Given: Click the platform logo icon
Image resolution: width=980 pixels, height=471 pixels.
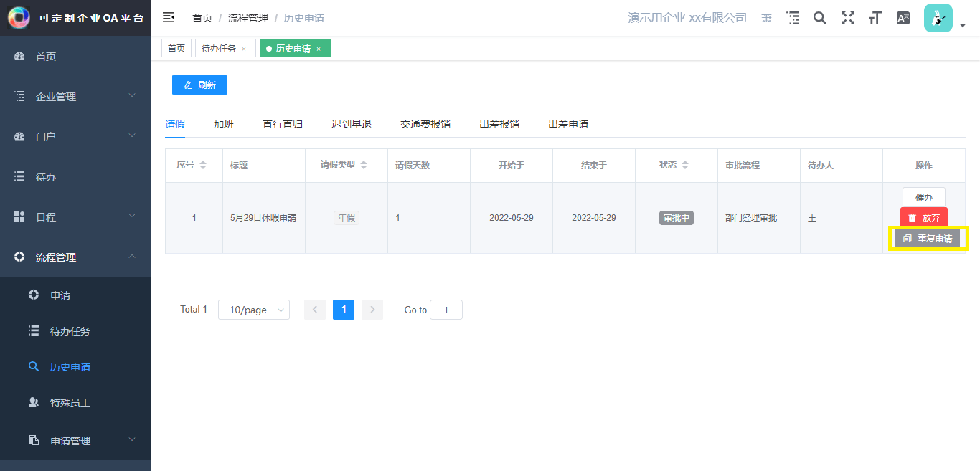Looking at the screenshot, I should [x=19, y=18].
